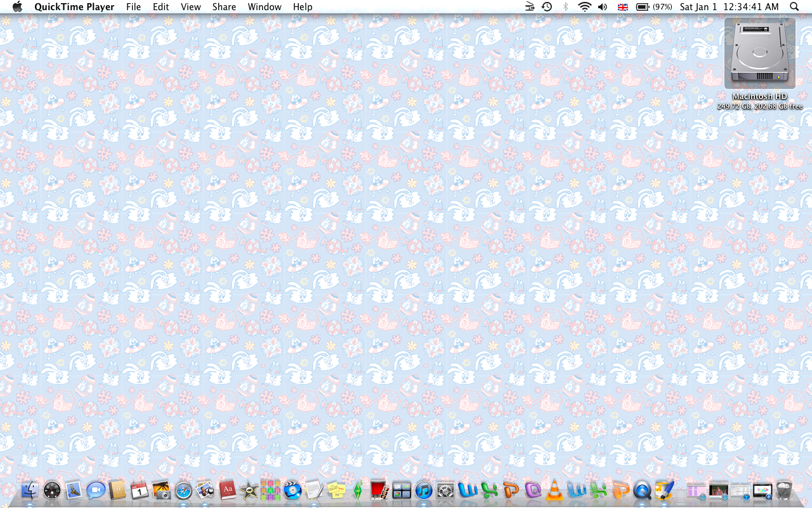Open Address Book in the Dock
Viewport: 812px width, 508px height.
click(118, 490)
